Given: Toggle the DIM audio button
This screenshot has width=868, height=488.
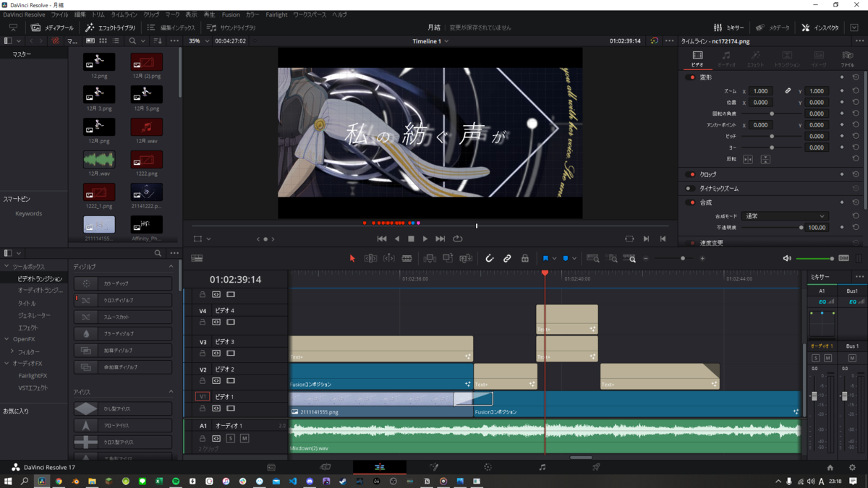Looking at the screenshot, I should pos(843,258).
